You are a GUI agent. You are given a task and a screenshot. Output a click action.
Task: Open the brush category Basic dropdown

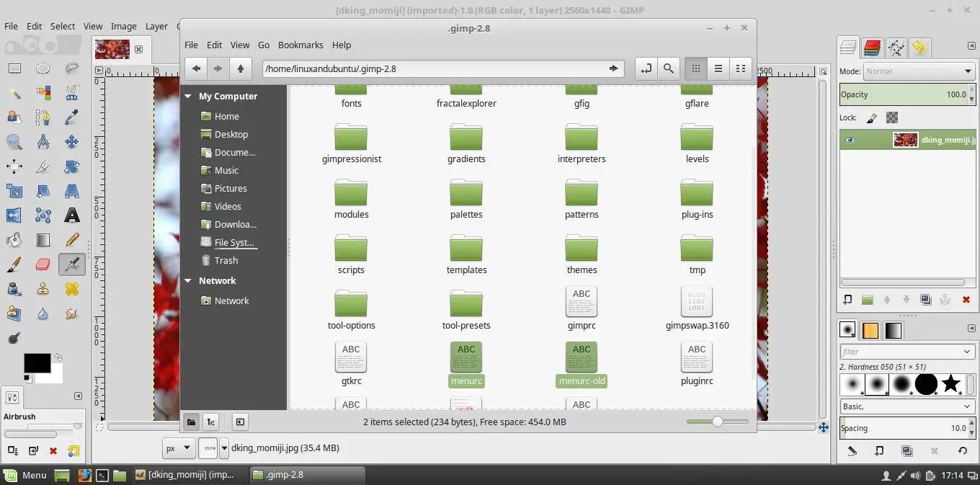click(906, 406)
